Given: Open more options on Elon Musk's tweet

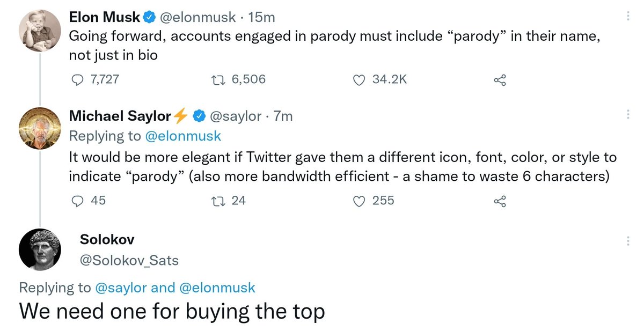Looking at the screenshot, I should 628,16.
